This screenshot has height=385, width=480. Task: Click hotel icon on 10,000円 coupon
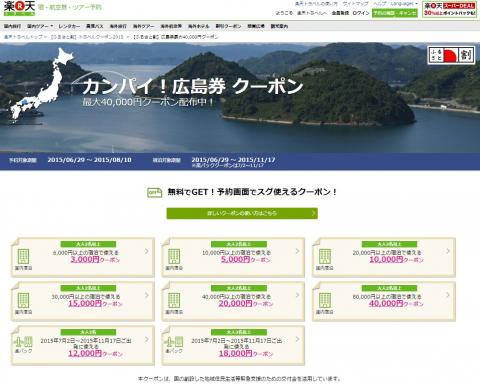point(325,256)
